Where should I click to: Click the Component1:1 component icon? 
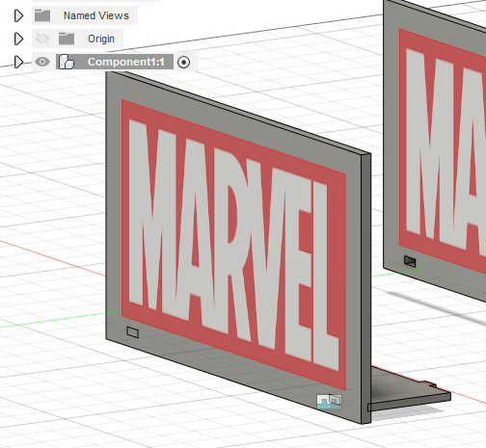click(x=67, y=62)
